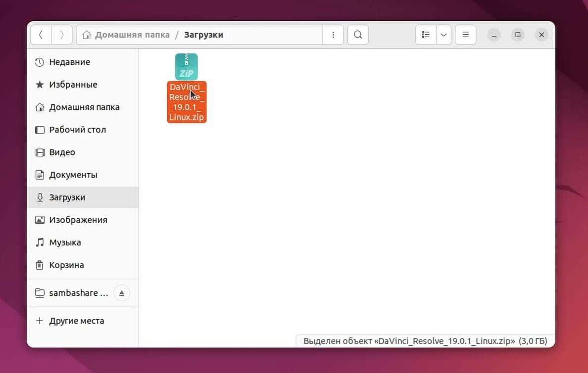Open Документы in the sidebar

[x=83, y=175]
